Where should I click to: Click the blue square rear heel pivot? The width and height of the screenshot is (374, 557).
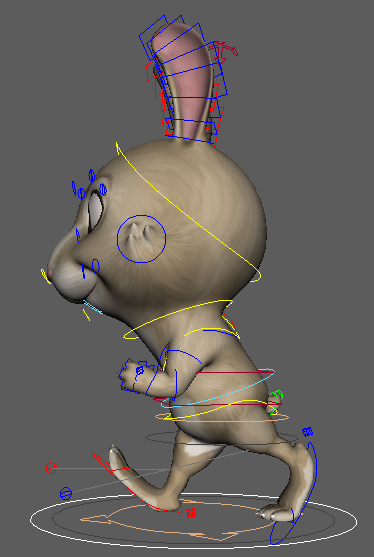coord(308,432)
